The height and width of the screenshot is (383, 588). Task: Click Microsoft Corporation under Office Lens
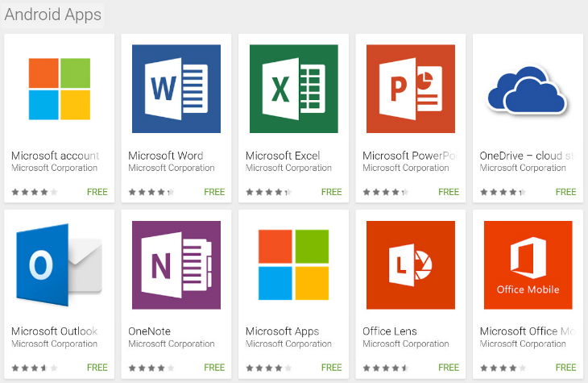click(406, 343)
